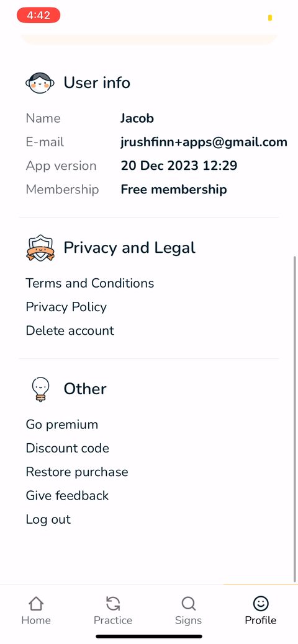Viewport: 298px width, 644px height.
Task: Open Give feedback
Action: 68,495
